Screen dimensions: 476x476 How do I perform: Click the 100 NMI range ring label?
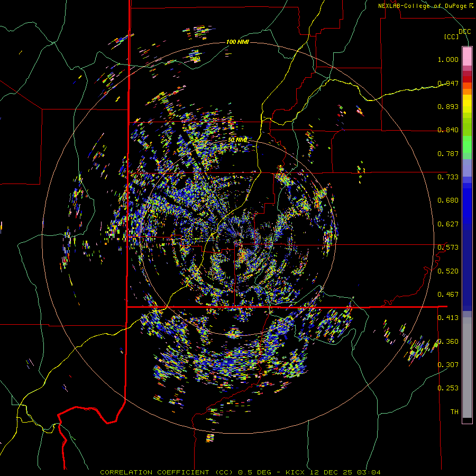[237, 42]
